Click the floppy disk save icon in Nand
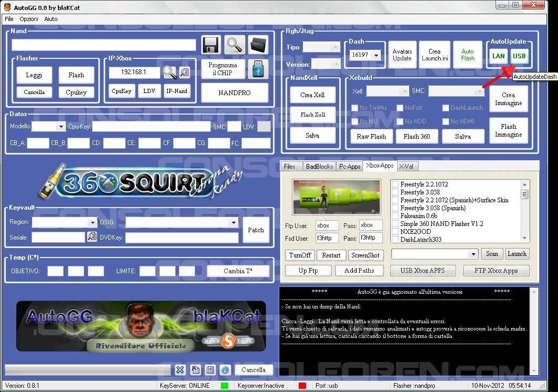Image resolution: width=558 pixels, height=392 pixels. pos(211,45)
